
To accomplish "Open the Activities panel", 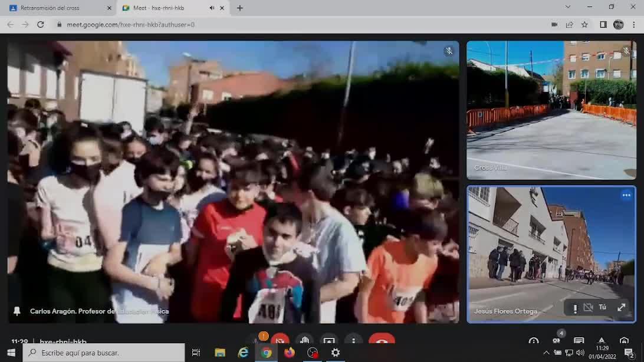I will pyautogui.click(x=602, y=340).
